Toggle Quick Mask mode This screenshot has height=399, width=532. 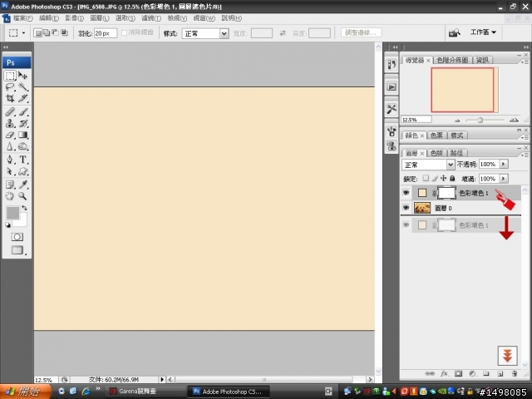coord(17,237)
